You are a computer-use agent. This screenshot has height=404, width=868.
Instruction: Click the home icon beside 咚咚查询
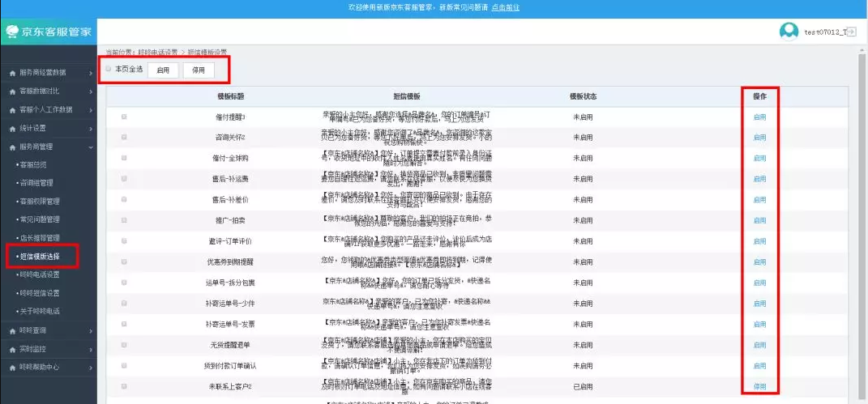point(11,330)
